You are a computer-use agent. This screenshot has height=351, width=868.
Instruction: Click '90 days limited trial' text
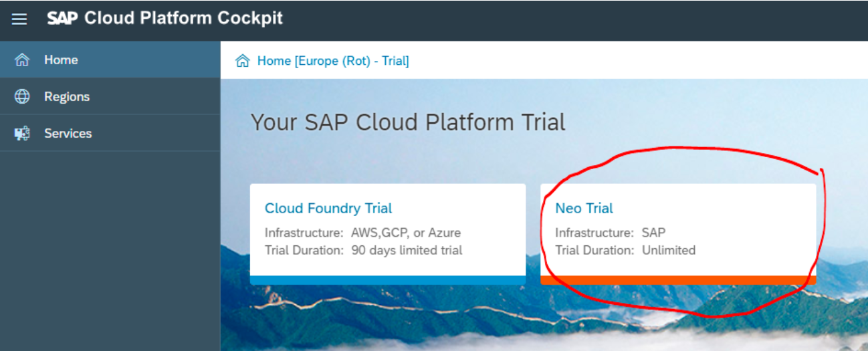coord(407,250)
